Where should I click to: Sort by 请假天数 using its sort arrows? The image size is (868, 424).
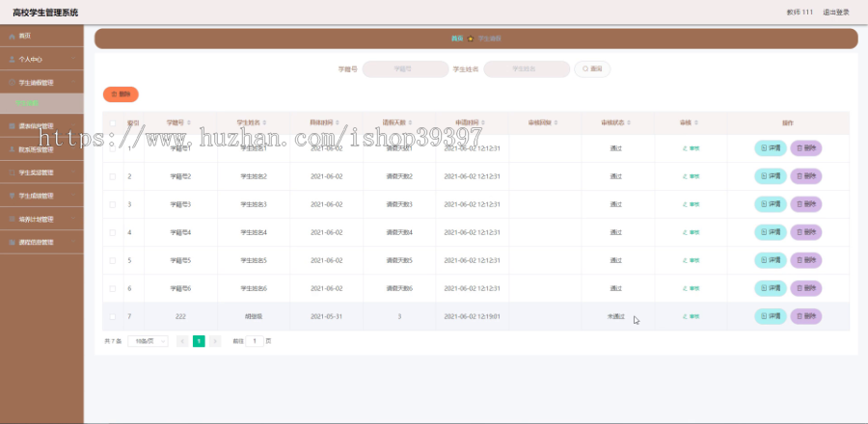pyautogui.click(x=410, y=122)
